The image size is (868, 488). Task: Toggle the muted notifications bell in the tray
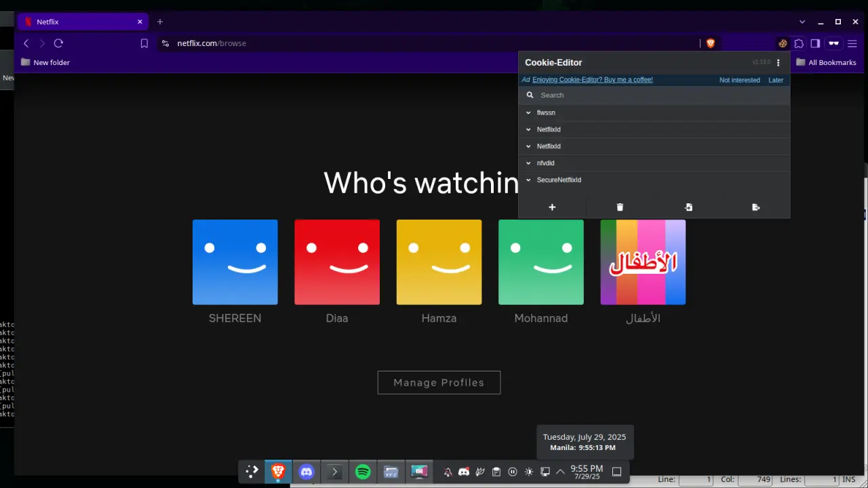448,472
